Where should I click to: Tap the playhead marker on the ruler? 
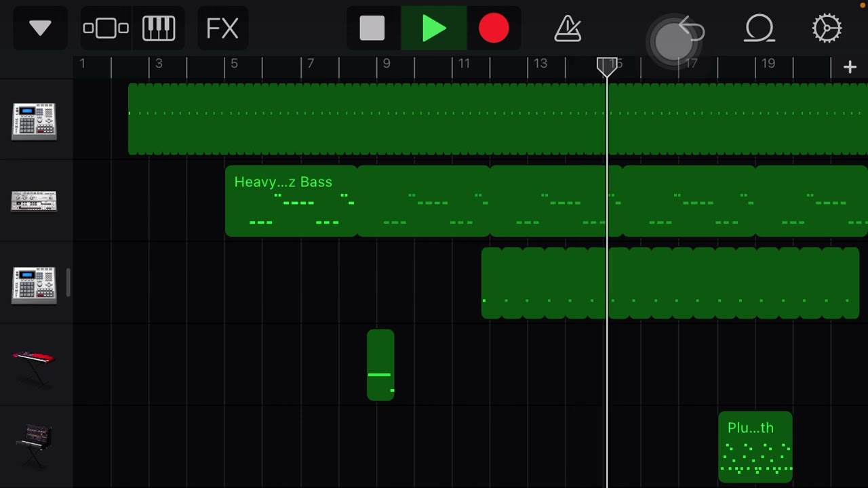pos(607,66)
